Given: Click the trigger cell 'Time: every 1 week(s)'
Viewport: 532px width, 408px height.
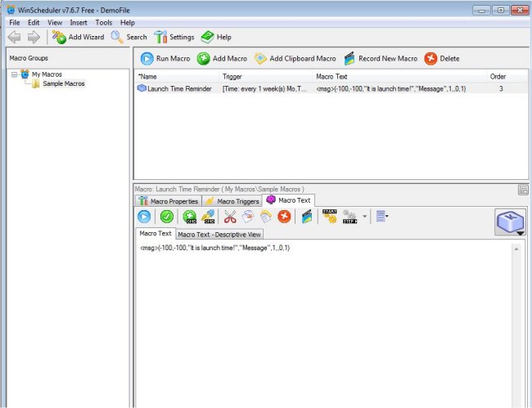Looking at the screenshot, I should 264,89.
